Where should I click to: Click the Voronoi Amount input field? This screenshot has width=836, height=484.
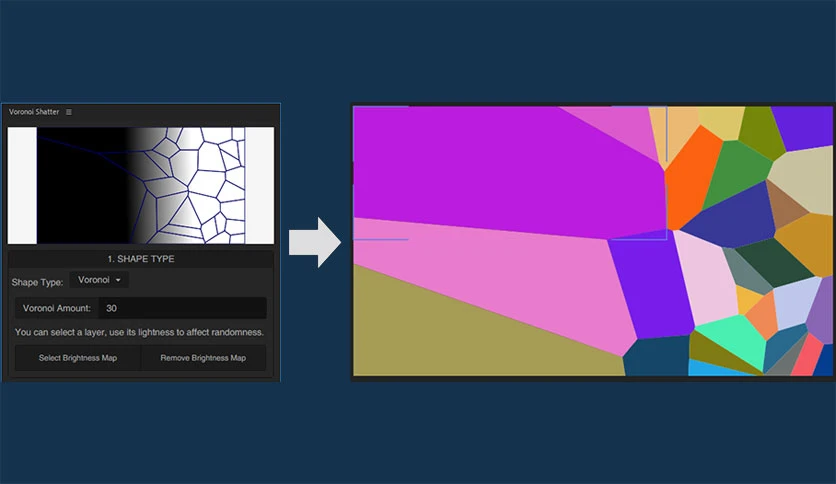coord(182,308)
